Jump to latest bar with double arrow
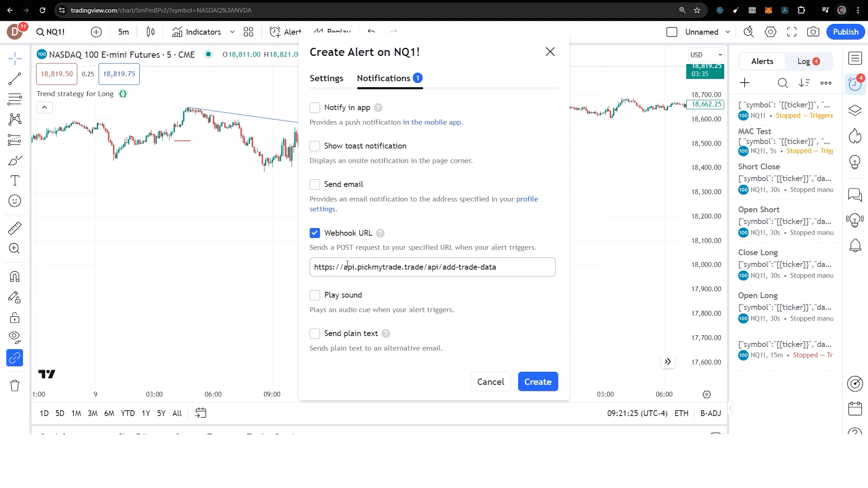Image resolution: width=868 pixels, height=488 pixels. pos(668,361)
